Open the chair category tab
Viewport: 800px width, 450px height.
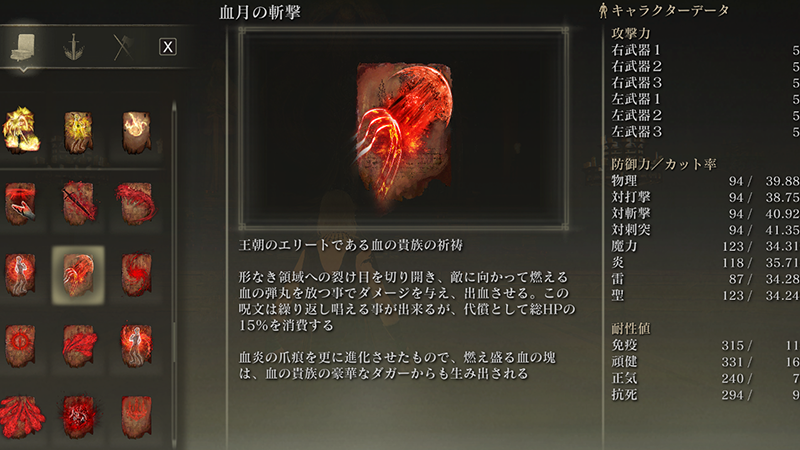[x=23, y=47]
